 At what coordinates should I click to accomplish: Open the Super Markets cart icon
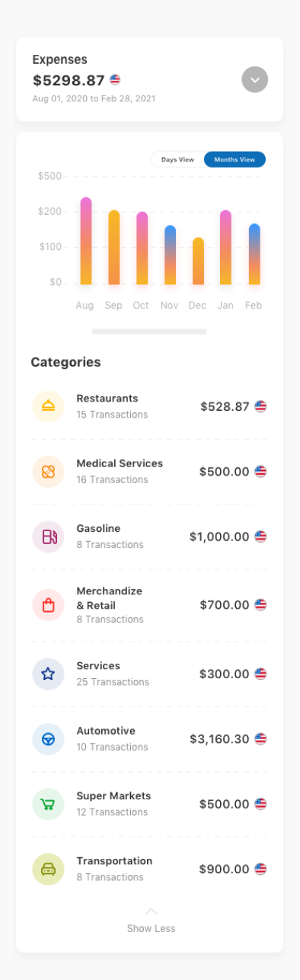[x=48, y=804]
